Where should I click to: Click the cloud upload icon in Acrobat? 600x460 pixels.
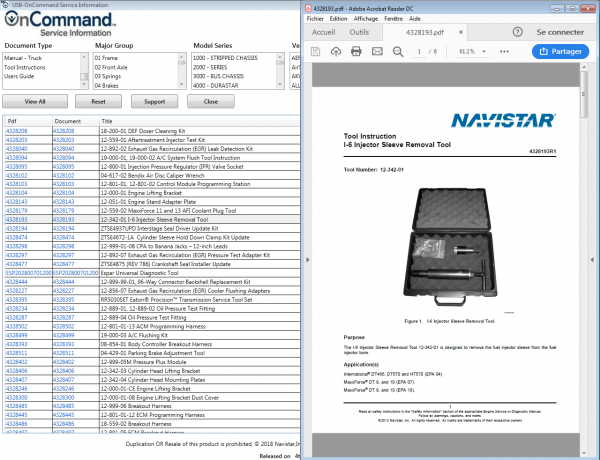tap(336, 51)
